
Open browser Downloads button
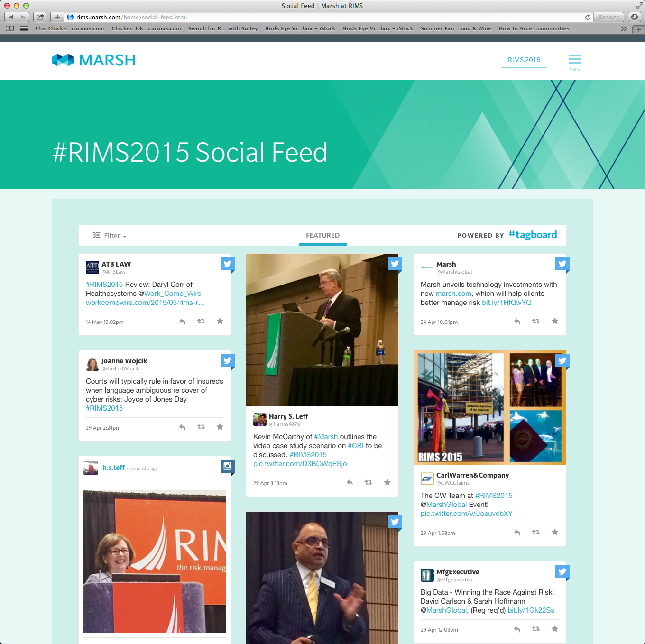(635, 17)
